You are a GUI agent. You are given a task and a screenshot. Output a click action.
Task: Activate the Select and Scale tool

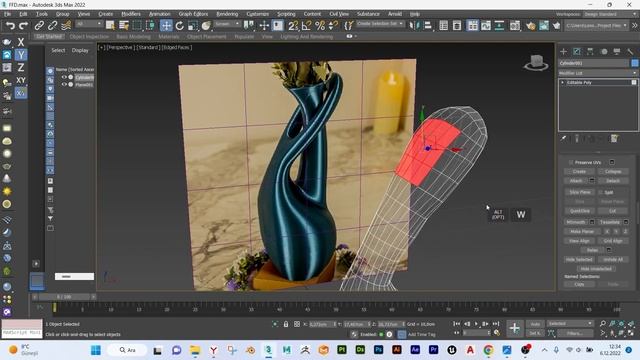193,26
